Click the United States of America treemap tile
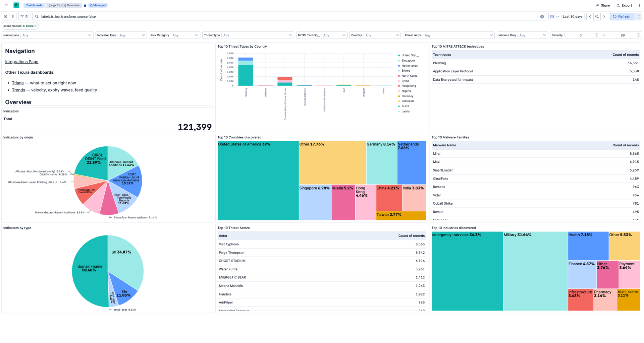This screenshot has height=343, width=644. pyautogui.click(x=258, y=181)
